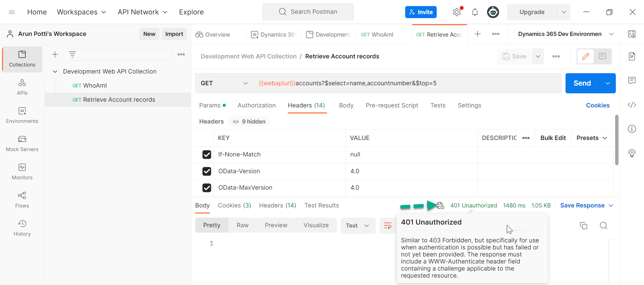Click the blue Send button
Image resolution: width=644 pixels, height=285 pixels.
click(x=582, y=83)
